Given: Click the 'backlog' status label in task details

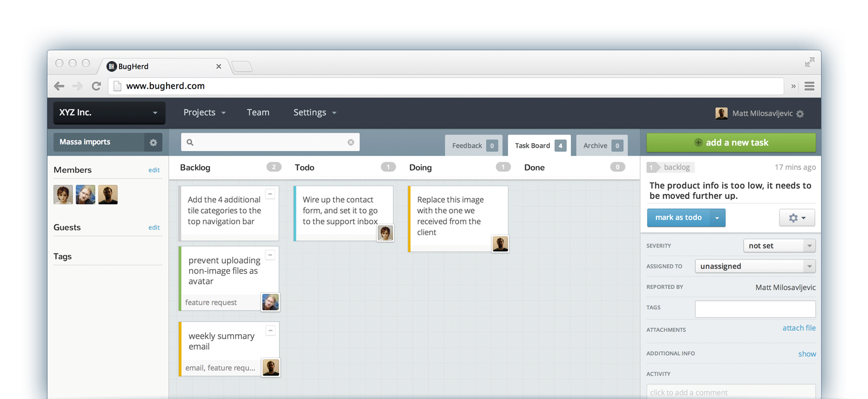Looking at the screenshot, I should pos(677,167).
